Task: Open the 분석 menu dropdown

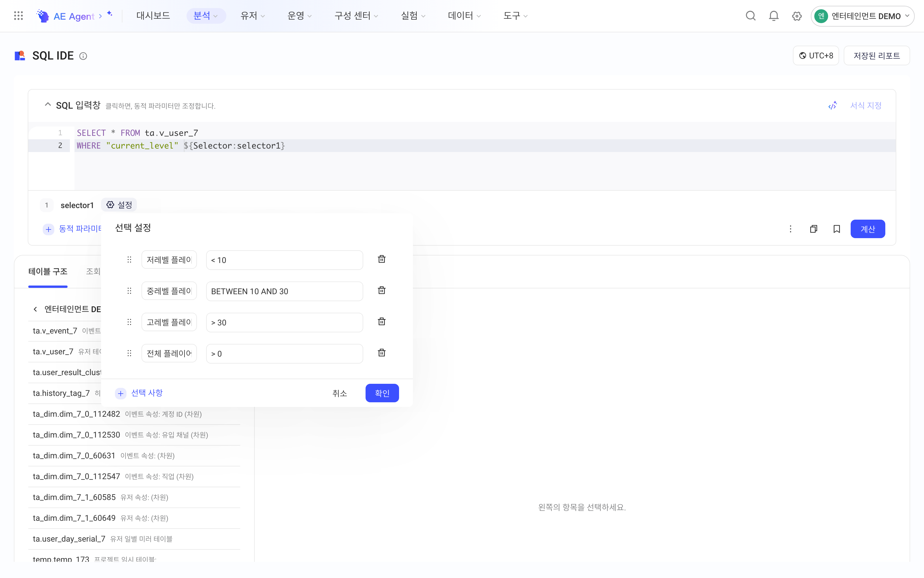Action: [x=206, y=16]
